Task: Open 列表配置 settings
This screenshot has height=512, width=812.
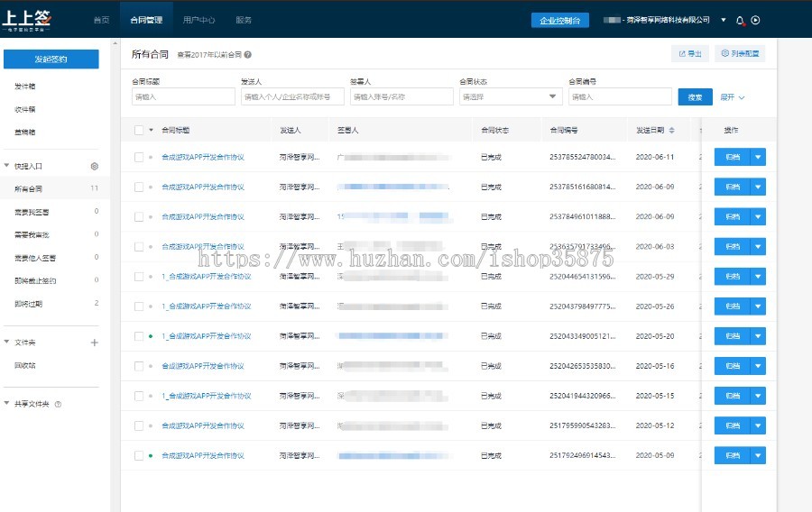Action: [x=740, y=53]
